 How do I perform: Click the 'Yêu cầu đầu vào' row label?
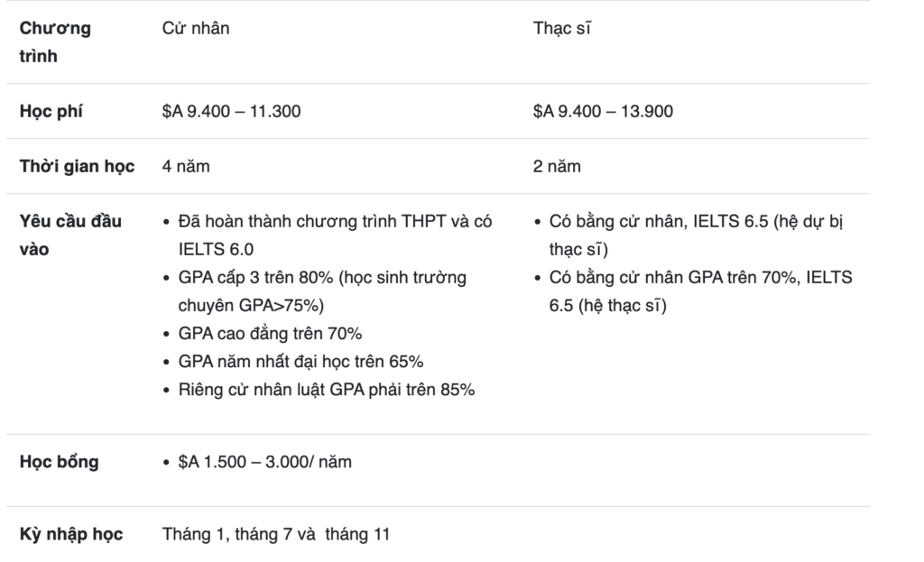(70, 235)
